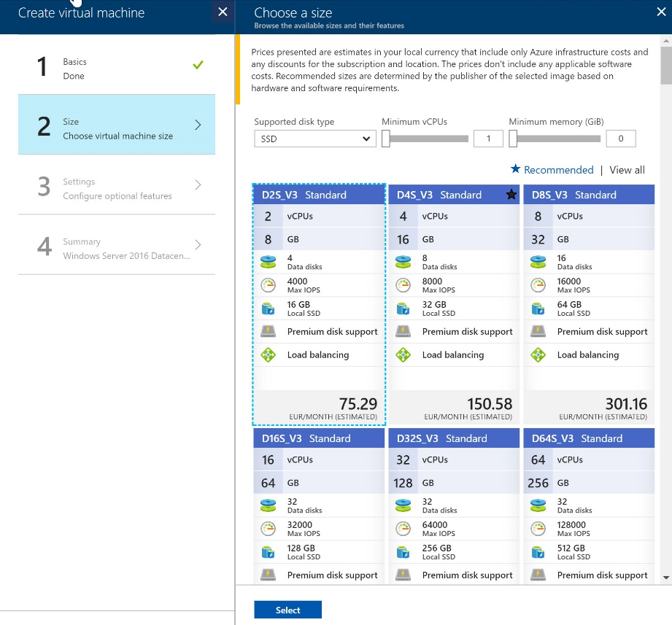Expand step 3 Settings chevron arrow
672x625 pixels.
198,185
